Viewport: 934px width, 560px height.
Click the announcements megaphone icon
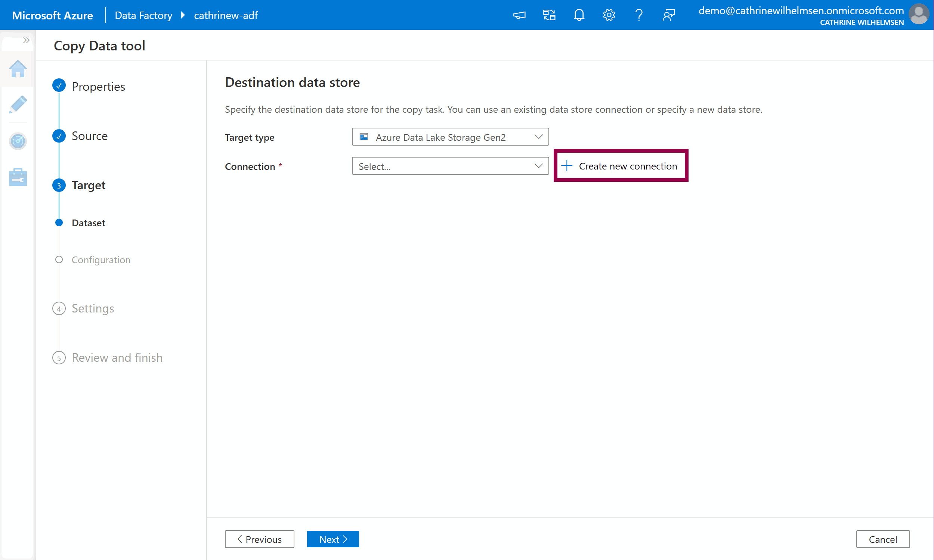pos(519,15)
